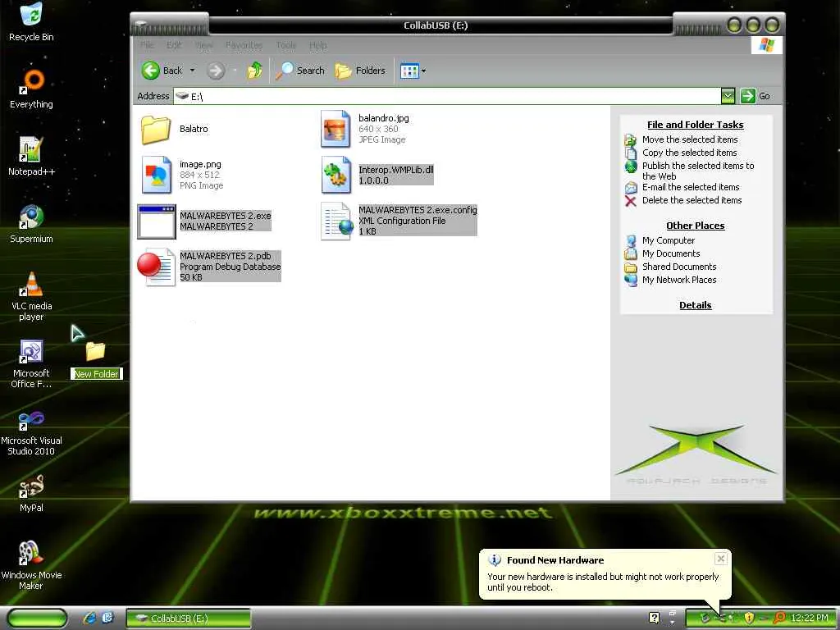Open the View menu
840x630 pixels.
point(204,45)
